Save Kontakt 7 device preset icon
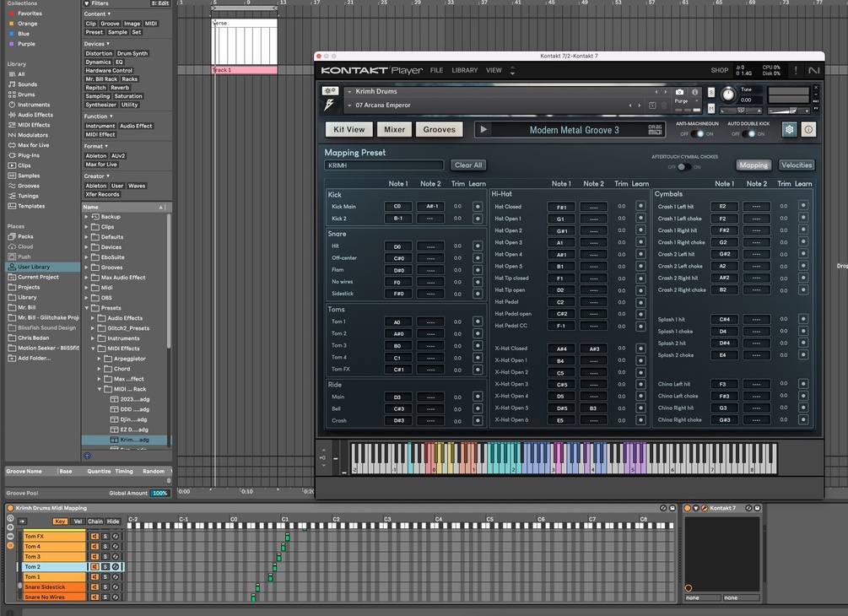 click(x=757, y=508)
